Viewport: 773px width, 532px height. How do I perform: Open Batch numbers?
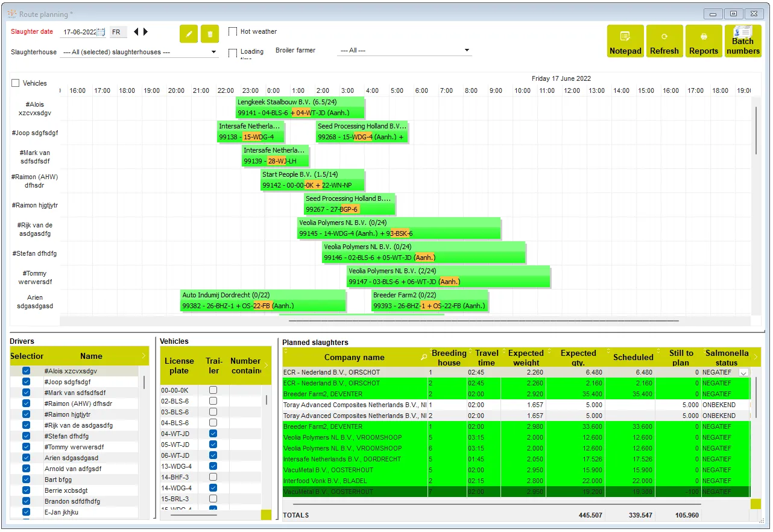pos(743,41)
